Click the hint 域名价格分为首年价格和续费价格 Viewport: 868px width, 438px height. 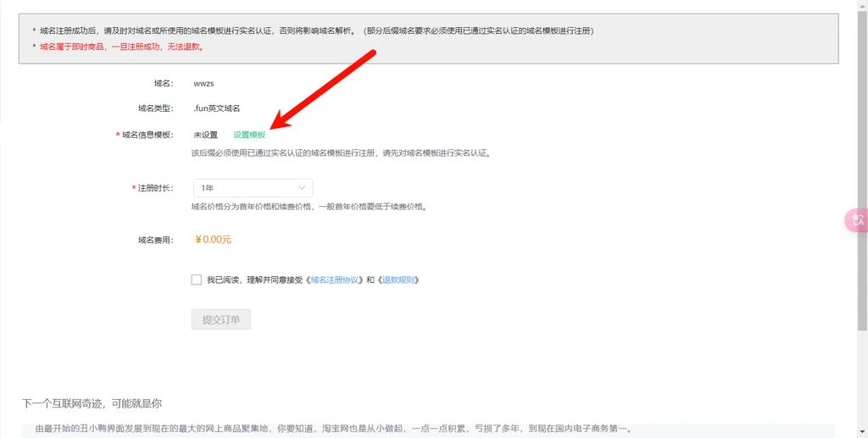coord(309,207)
